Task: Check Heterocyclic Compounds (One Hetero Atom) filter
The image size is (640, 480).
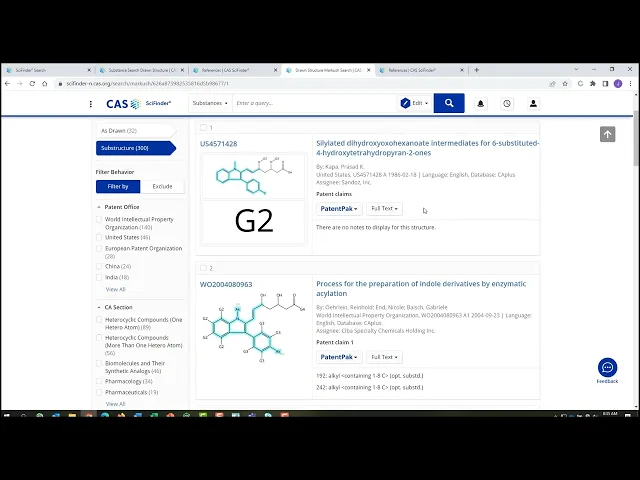Action: pyautogui.click(x=99, y=320)
